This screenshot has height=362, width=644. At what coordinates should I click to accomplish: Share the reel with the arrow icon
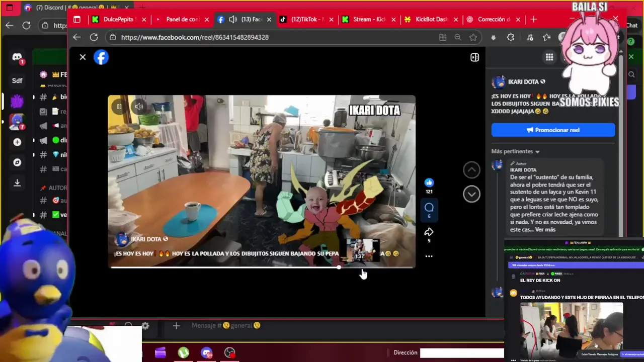pyautogui.click(x=429, y=232)
